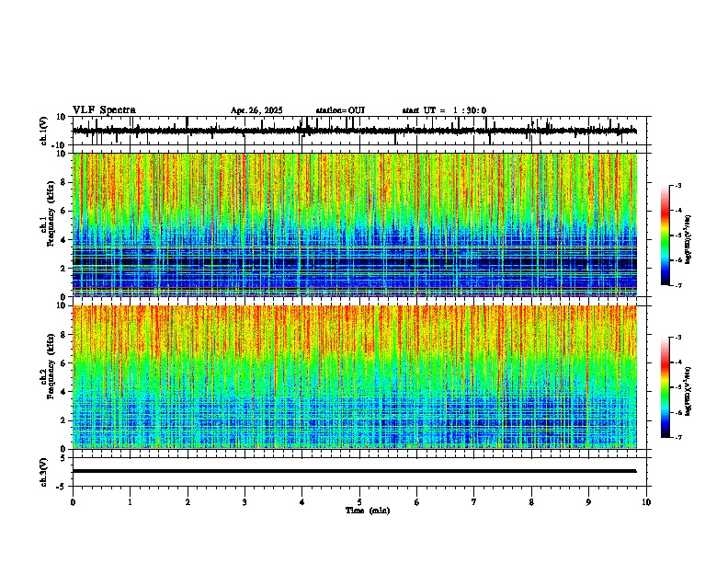
Task: Click the ch.2 "Frequency (kHz)" axis label
Action: 51,366
